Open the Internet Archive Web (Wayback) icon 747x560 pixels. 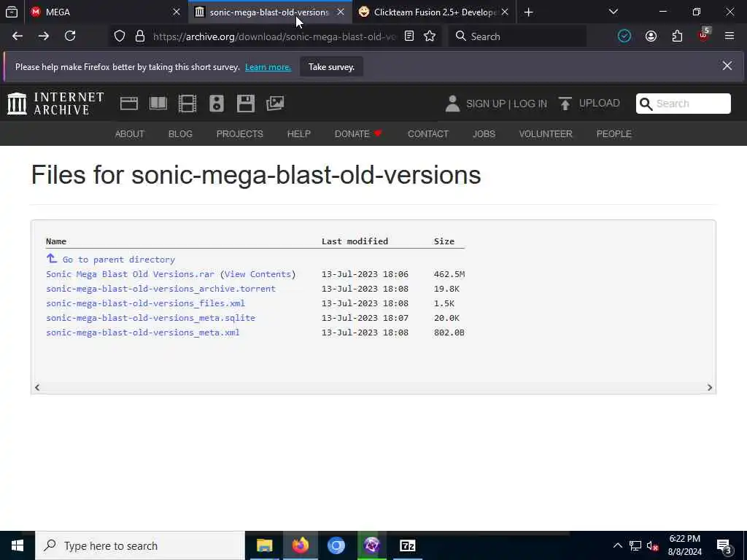128,104
